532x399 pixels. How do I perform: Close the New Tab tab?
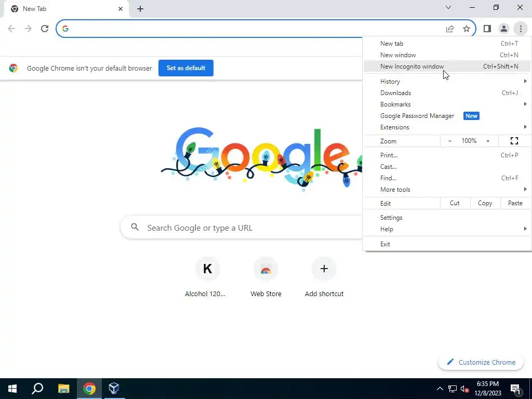click(x=121, y=9)
